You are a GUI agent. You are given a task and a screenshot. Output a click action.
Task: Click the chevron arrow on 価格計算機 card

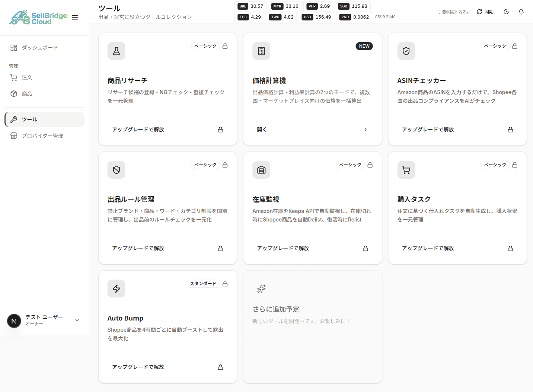[x=366, y=130]
